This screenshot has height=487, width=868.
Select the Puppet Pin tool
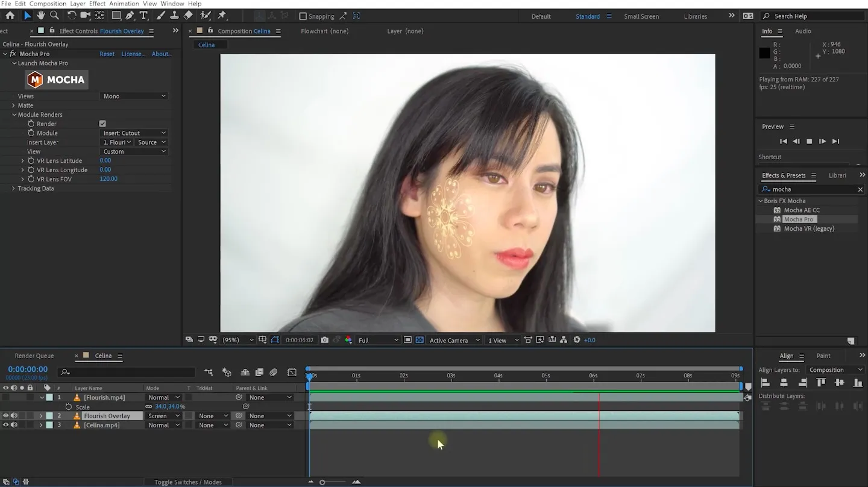pos(222,16)
